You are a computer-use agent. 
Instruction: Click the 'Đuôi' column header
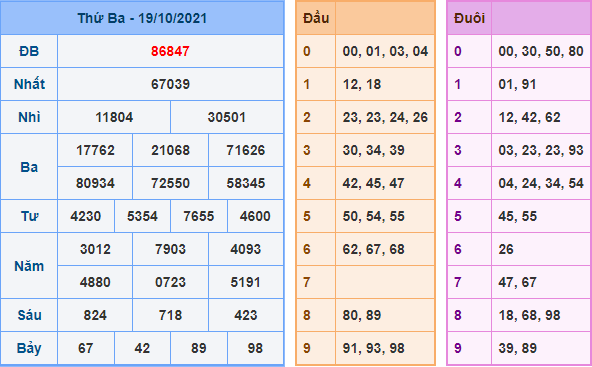(469, 18)
